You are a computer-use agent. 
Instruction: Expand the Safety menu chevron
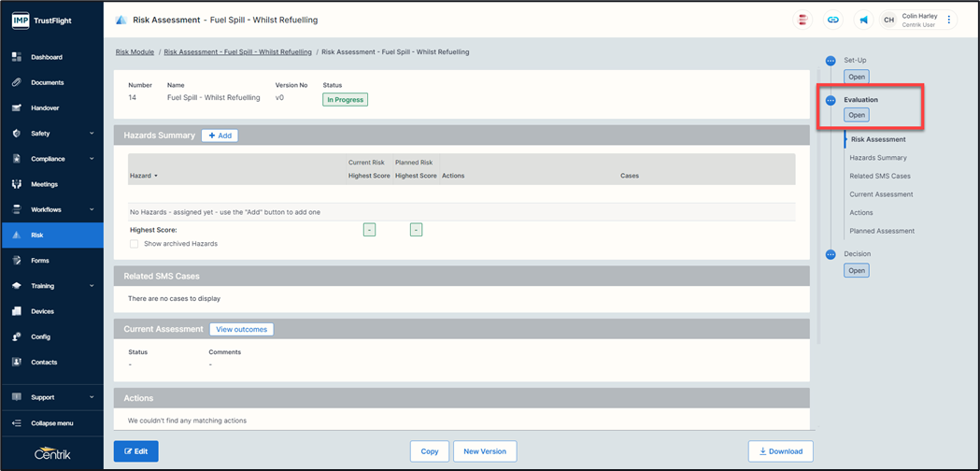click(92, 134)
